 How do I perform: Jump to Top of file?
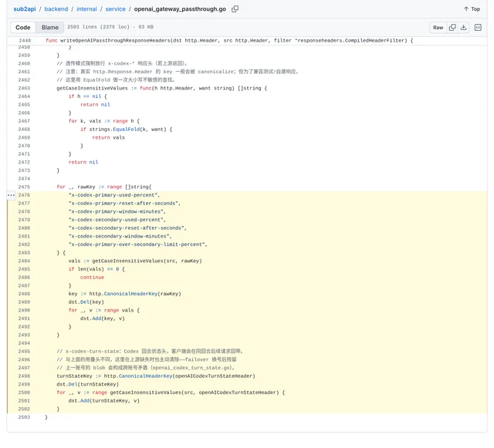point(472,8)
